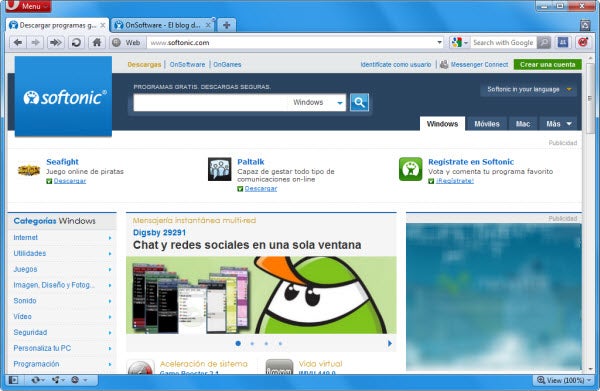Open the Opera Menu button
This screenshot has width=600, height=391.
[28, 6]
